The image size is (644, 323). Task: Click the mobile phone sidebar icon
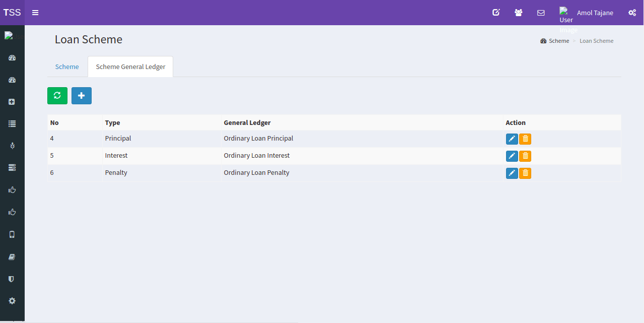pyautogui.click(x=12, y=234)
